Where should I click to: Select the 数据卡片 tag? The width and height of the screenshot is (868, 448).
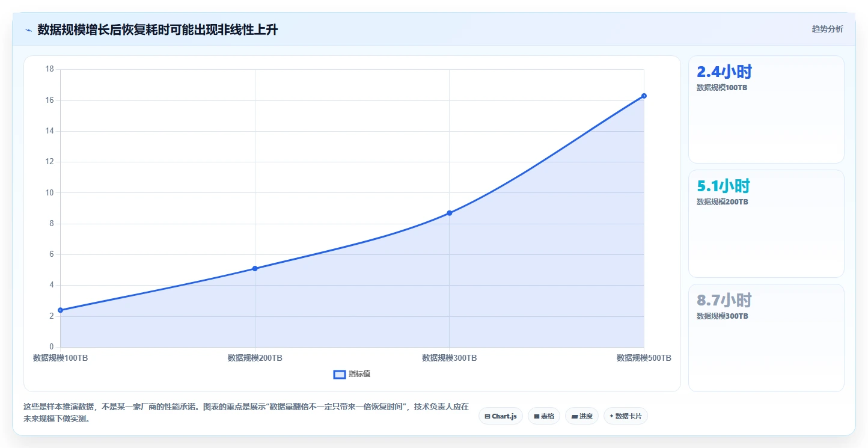pos(626,416)
